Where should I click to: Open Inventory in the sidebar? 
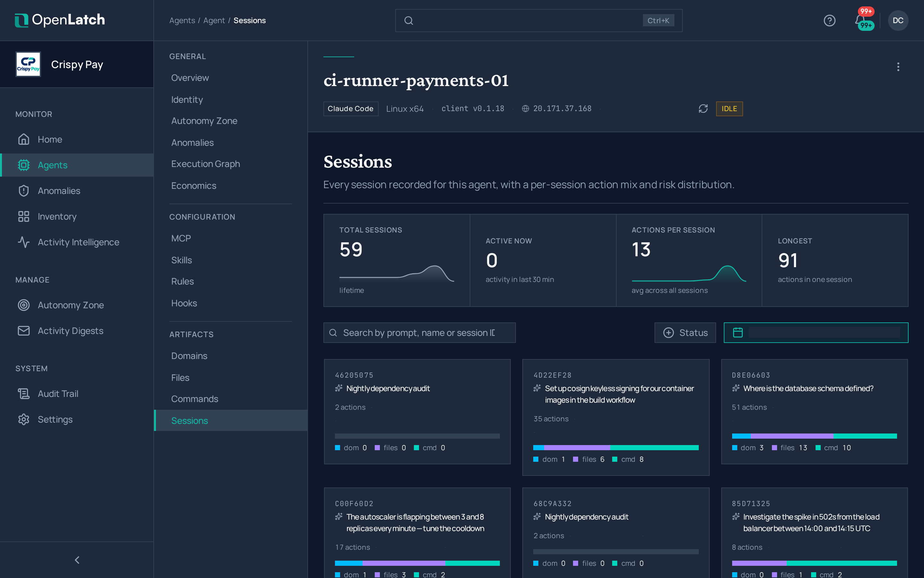coord(77,216)
